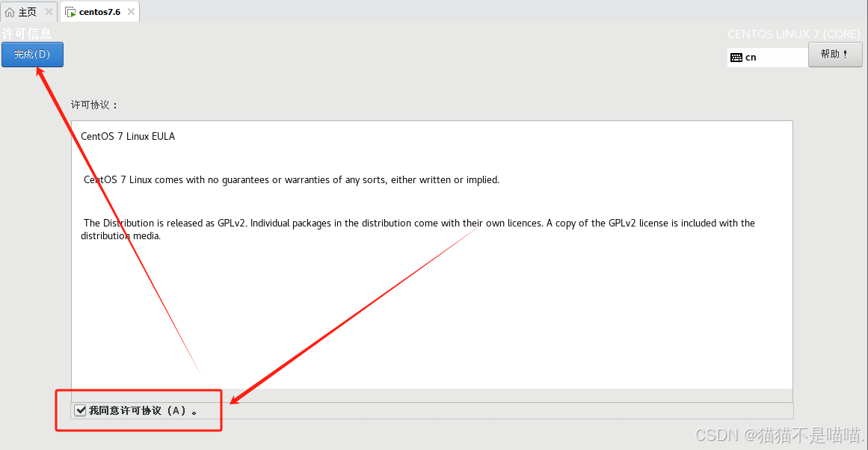
Task: Click the 'released as GPLv2' paragraph
Action: [x=418, y=229]
